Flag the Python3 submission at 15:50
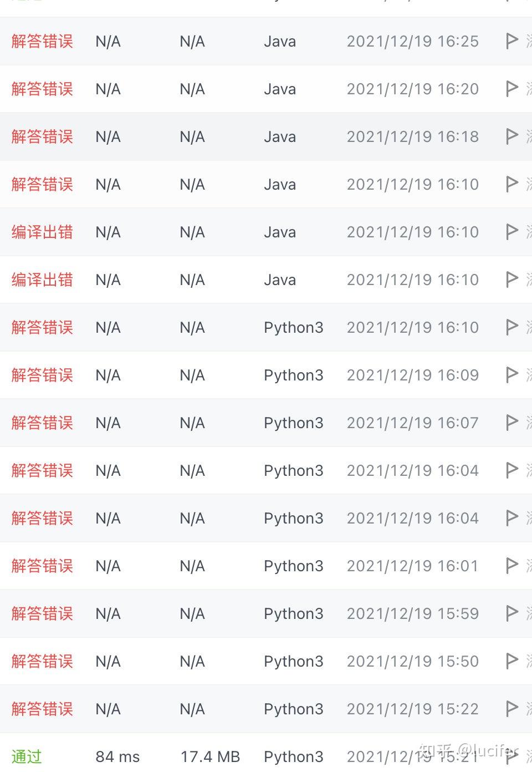This screenshot has height=772, width=532. tap(512, 662)
